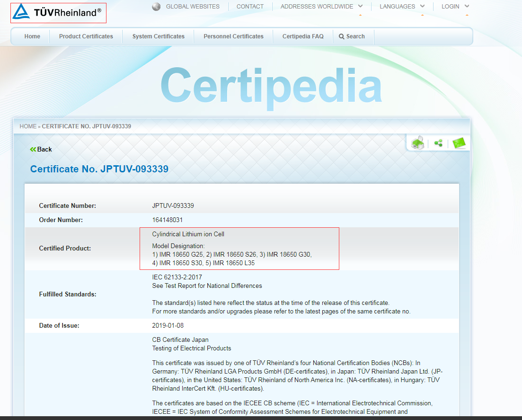Open the Search tab
This screenshot has height=420, width=522.
click(353, 36)
